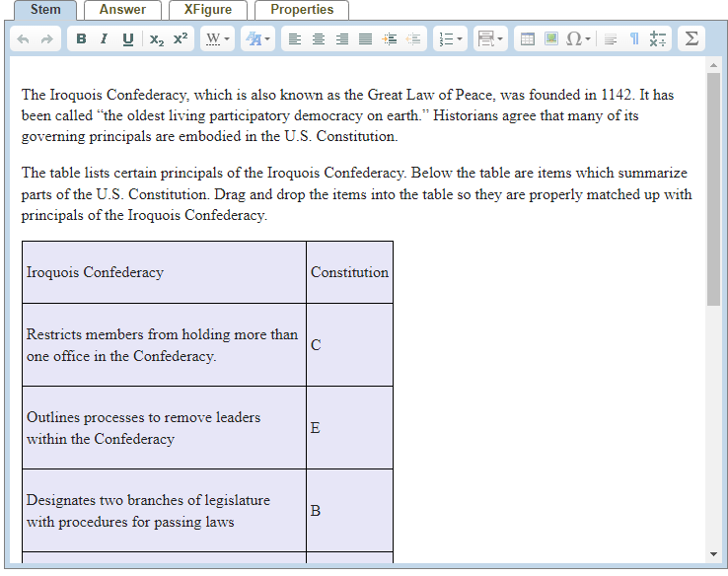Click the paragraph starting 'The table lists certain'
728x576 pixels.
pos(356,194)
